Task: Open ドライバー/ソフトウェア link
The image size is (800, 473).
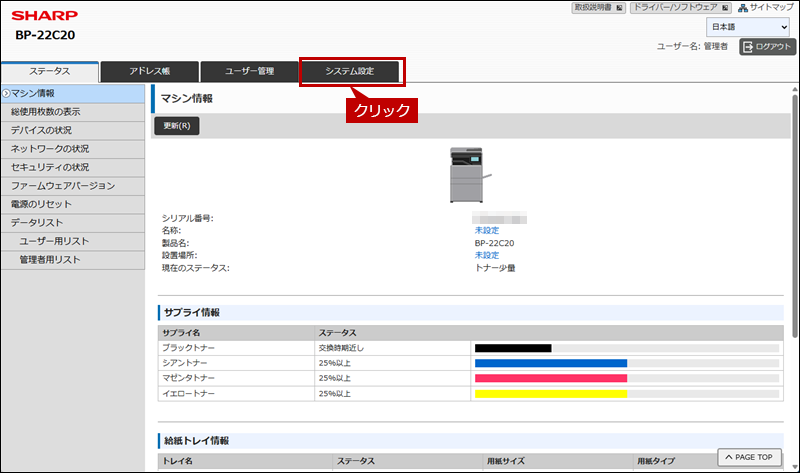Action: tap(680, 8)
